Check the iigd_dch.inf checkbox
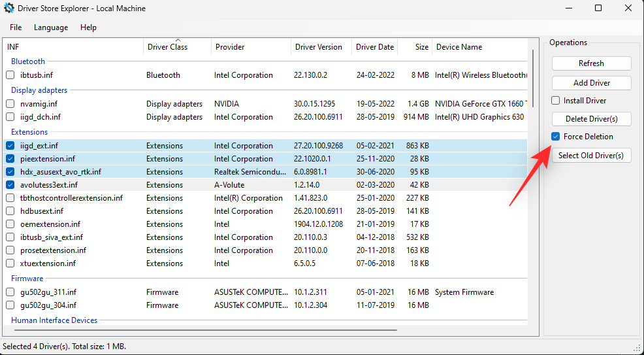Image resolution: width=644 pixels, height=355 pixels. tap(10, 117)
